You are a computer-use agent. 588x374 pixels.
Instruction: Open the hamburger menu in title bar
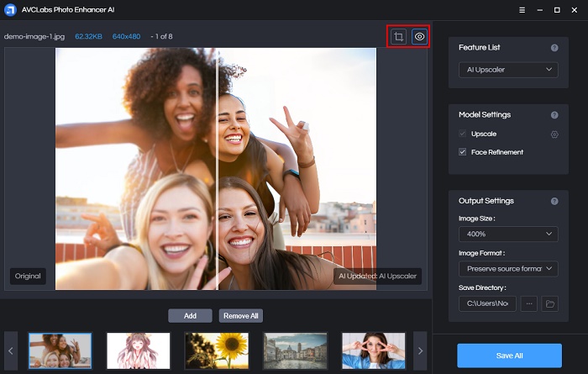(522, 10)
